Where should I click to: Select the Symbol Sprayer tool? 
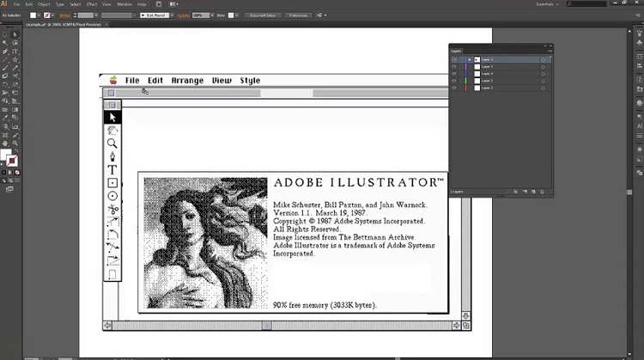click(5, 126)
